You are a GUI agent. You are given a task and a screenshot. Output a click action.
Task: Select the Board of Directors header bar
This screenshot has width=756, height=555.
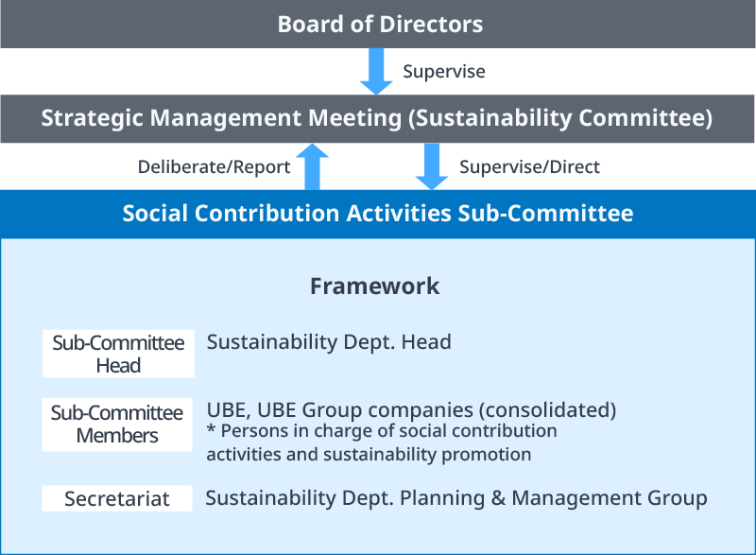point(378,24)
